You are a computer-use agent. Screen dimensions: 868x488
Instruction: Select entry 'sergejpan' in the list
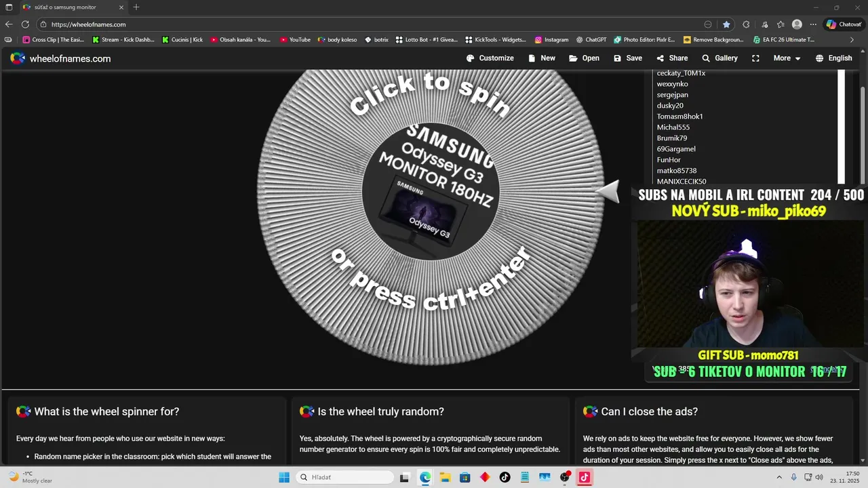pyautogui.click(x=673, y=95)
